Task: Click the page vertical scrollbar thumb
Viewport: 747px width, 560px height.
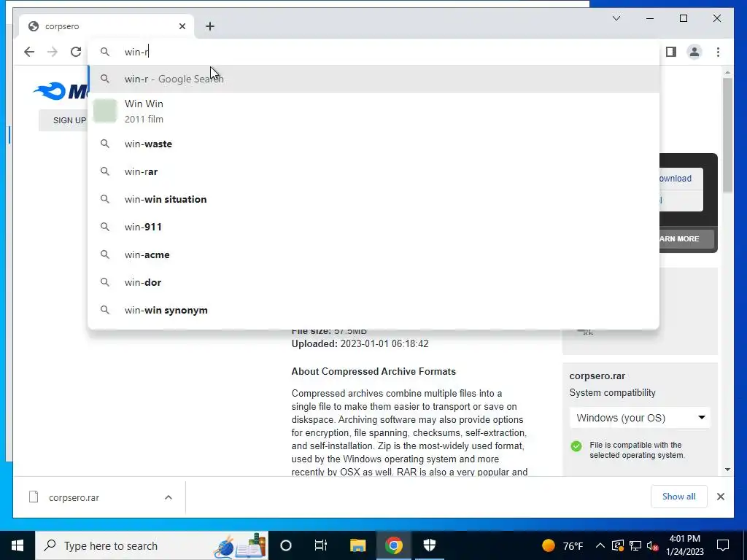Action: point(727,135)
